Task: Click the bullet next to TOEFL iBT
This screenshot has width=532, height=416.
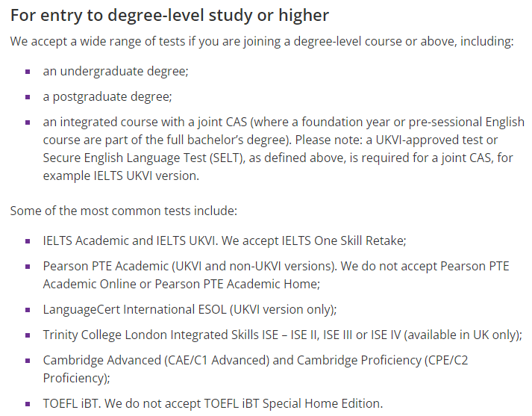Action: click(x=28, y=404)
